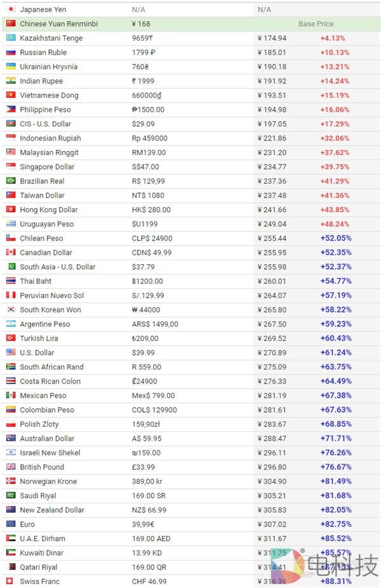Click the Indian Rupee currency name
Viewport: 381px width, 588px height.
point(41,81)
